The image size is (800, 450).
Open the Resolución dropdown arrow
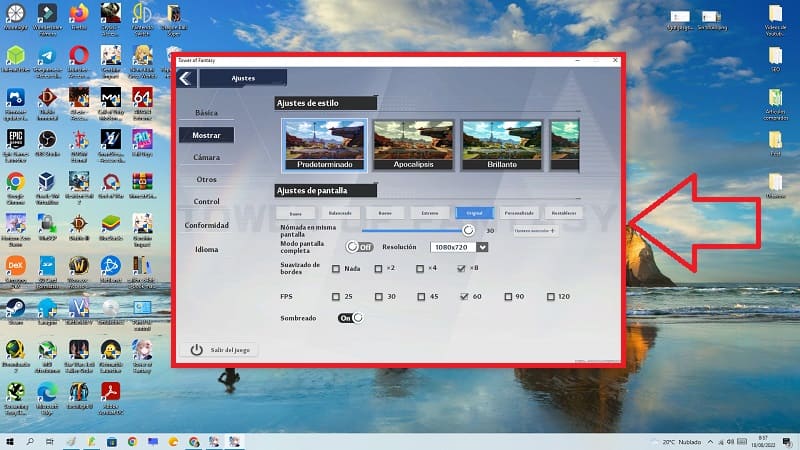482,247
